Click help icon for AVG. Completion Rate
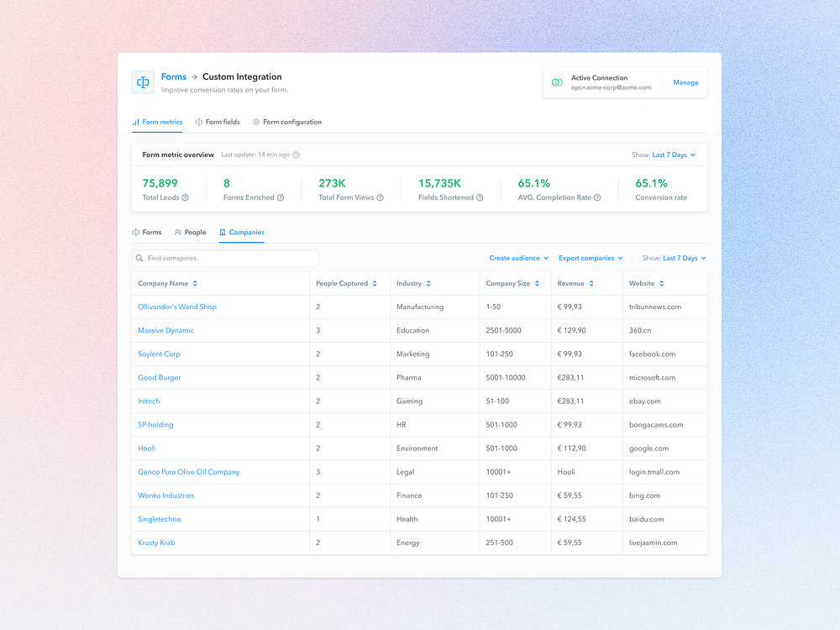 (x=597, y=197)
